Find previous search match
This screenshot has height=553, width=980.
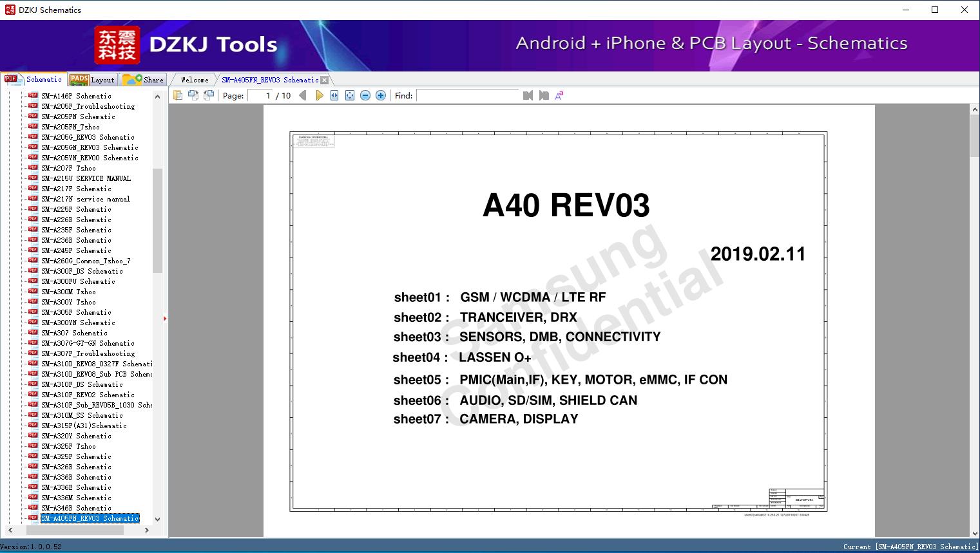(x=528, y=95)
